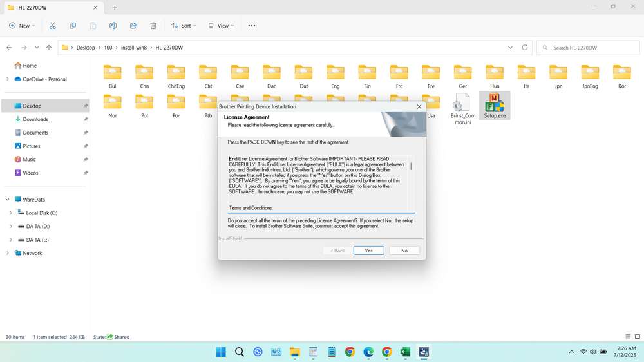Open the View dropdown
Image resolution: width=644 pixels, height=362 pixels.
pos(221,26)
